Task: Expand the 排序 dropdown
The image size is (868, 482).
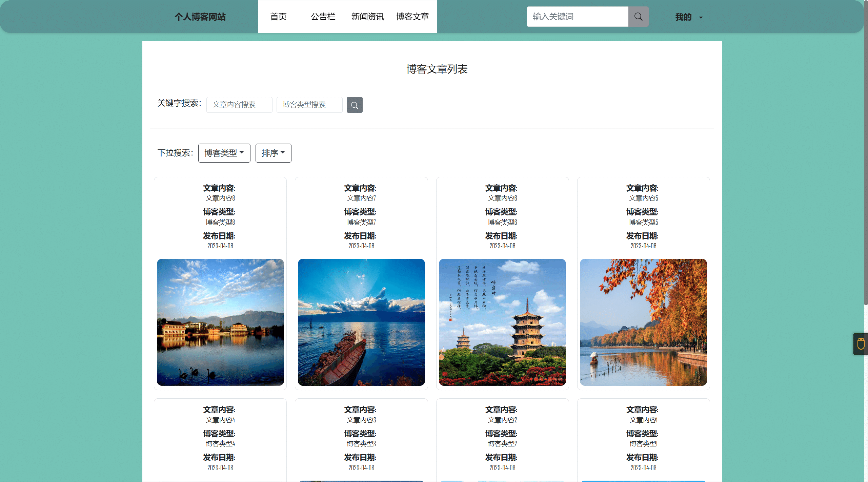Action: 273,153
